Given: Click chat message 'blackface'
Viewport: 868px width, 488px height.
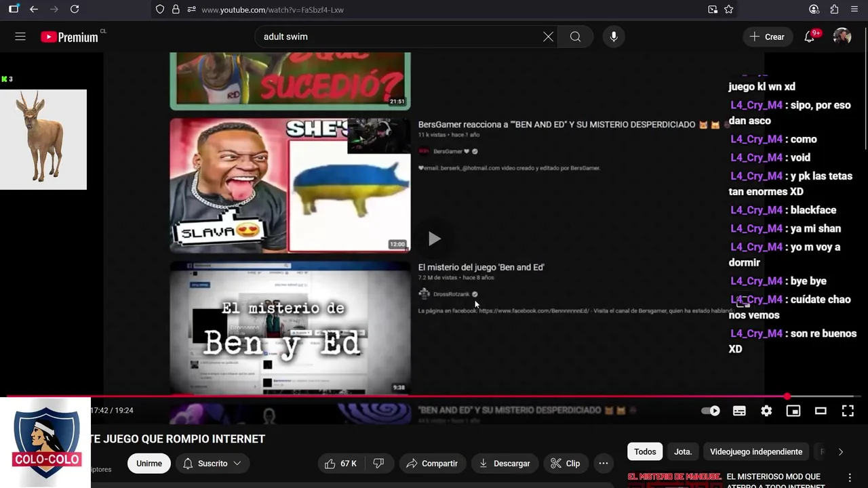Looking at the screenshot, I should (x=783, y=210).
